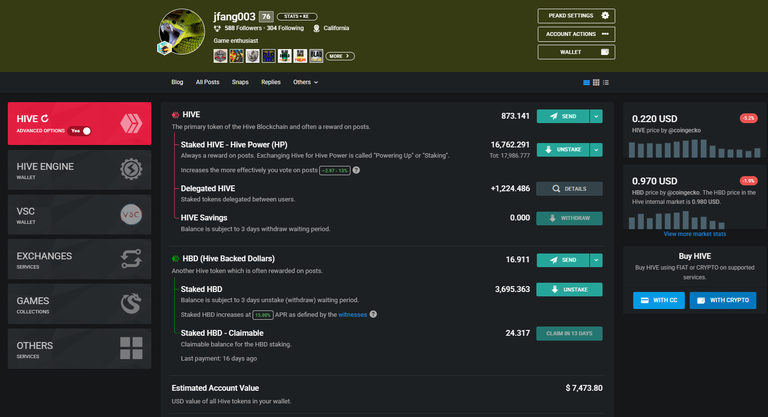Open the Hive Engine wallet section
The width and height of the screenshot is (768, 417).
[x=79, y=170]
